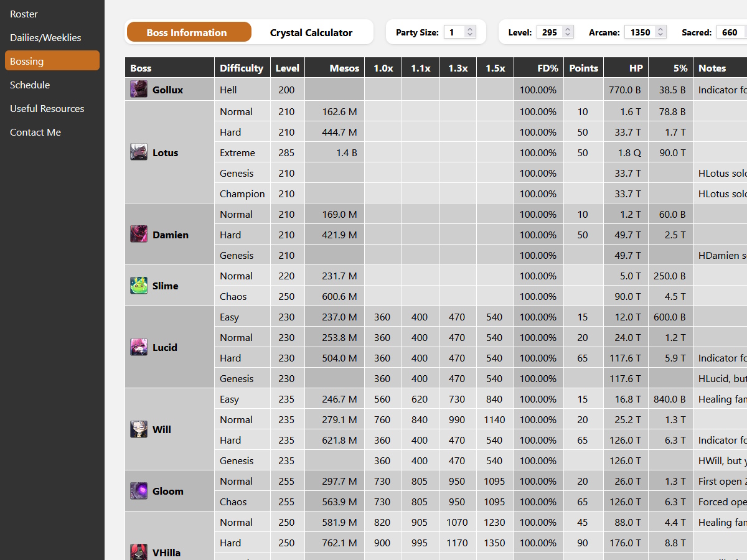
Task: Adjust the Party Size stepper arrows
Action: 470,32
